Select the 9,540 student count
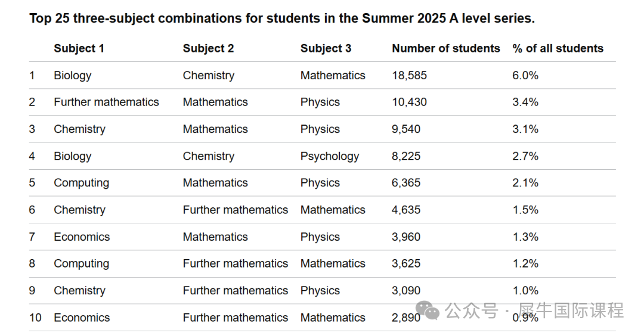This screenshot has width=644, height=336. click(x=406, y=129)
